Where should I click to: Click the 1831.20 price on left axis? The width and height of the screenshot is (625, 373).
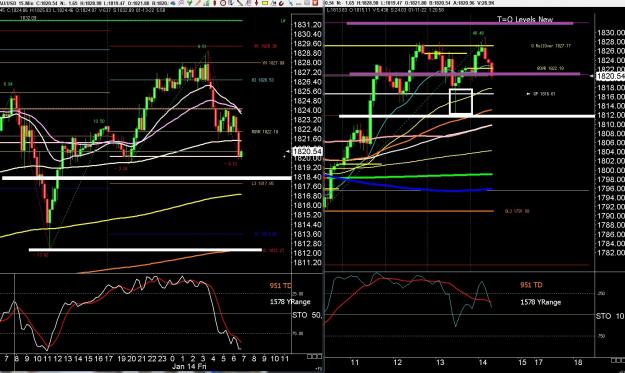tap(307, 25)
